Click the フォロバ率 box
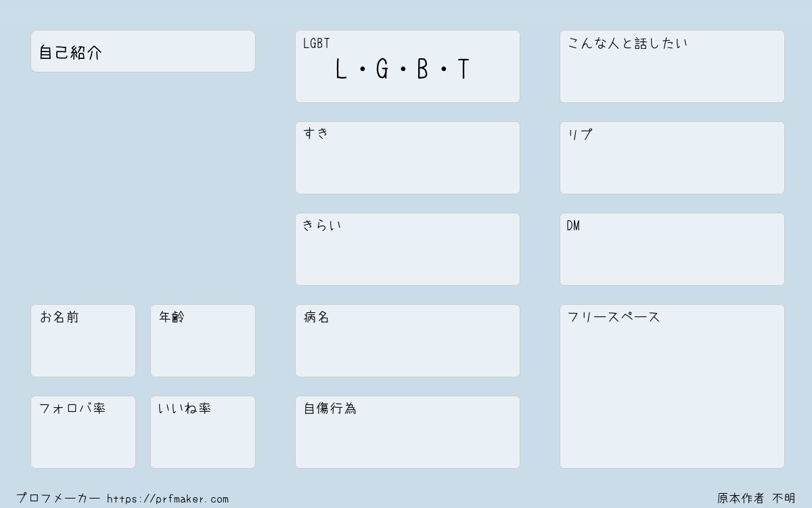The image size is (812, 508). 83,432
